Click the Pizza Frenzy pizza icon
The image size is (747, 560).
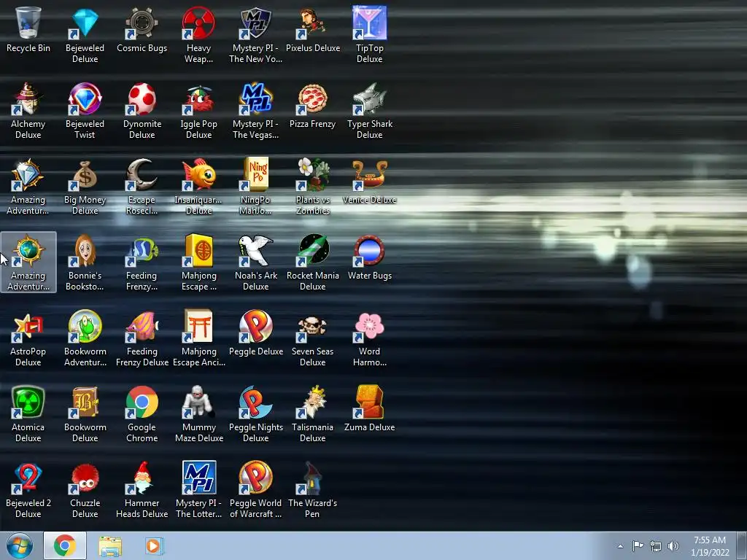(x=312, y=98)
